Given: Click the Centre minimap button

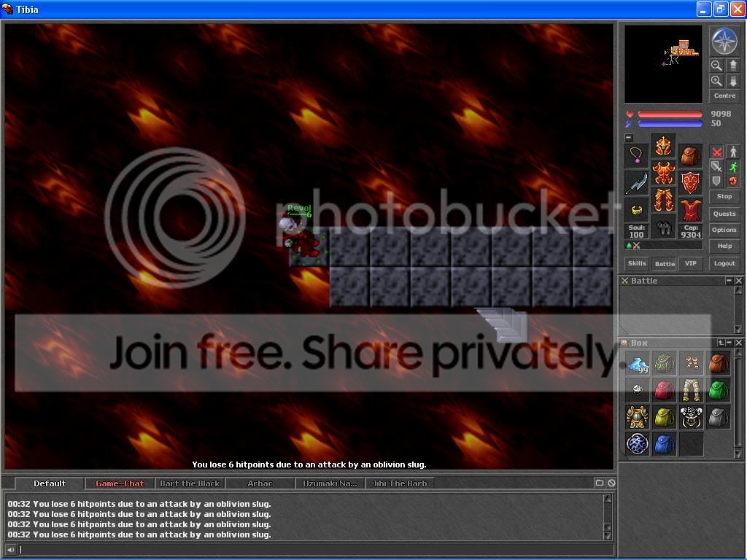Looking at the screenshot, I should 724,96.
